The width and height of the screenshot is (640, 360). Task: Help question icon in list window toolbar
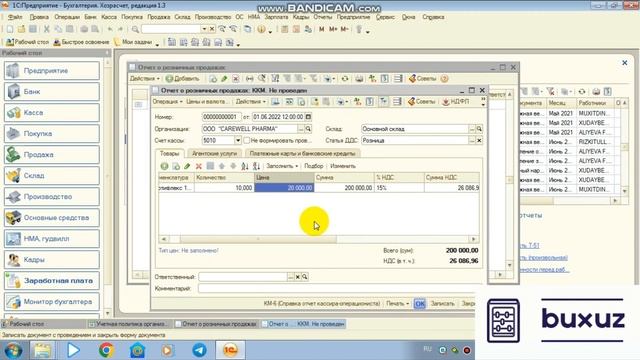tap(444, 78)
